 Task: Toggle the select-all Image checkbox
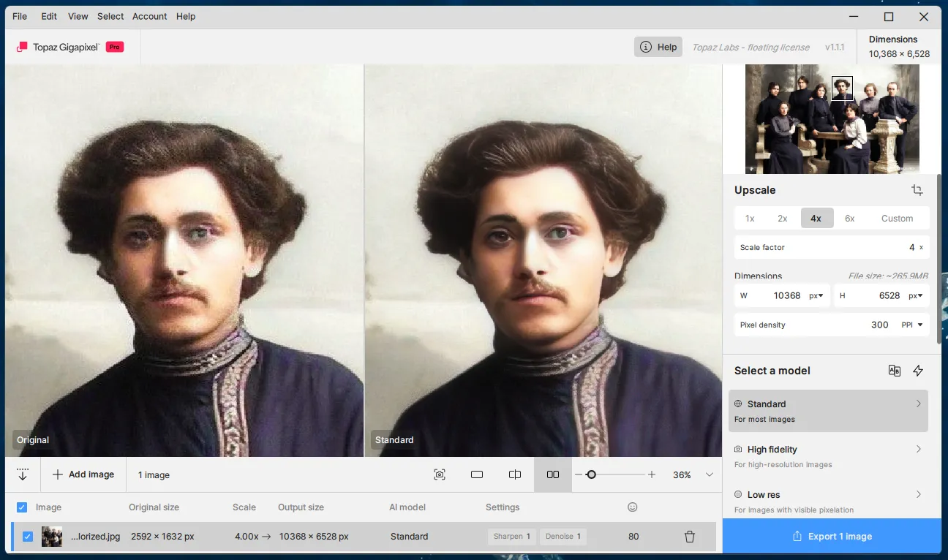[22, 507]
